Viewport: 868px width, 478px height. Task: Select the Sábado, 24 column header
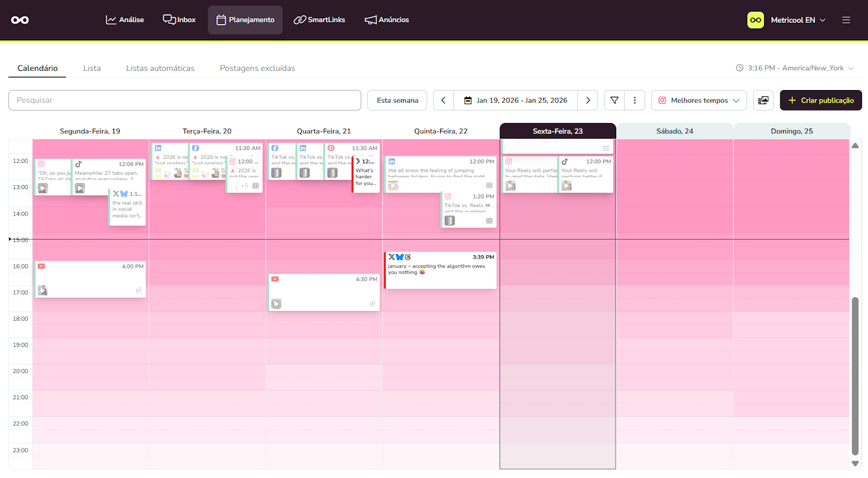click(x=675, y=131)
